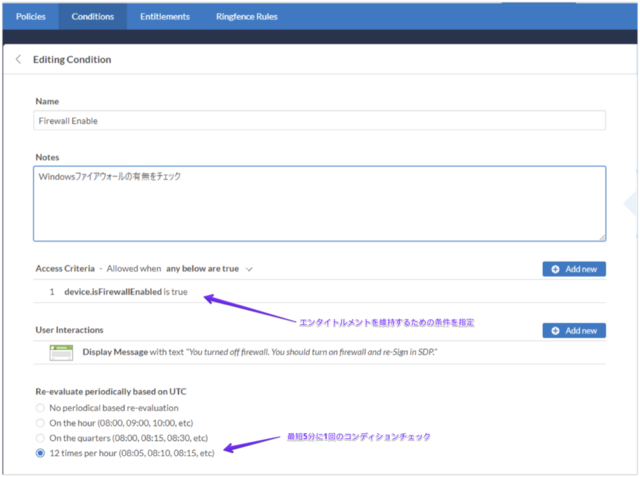Add new User Interaction

tap(574, 331)
